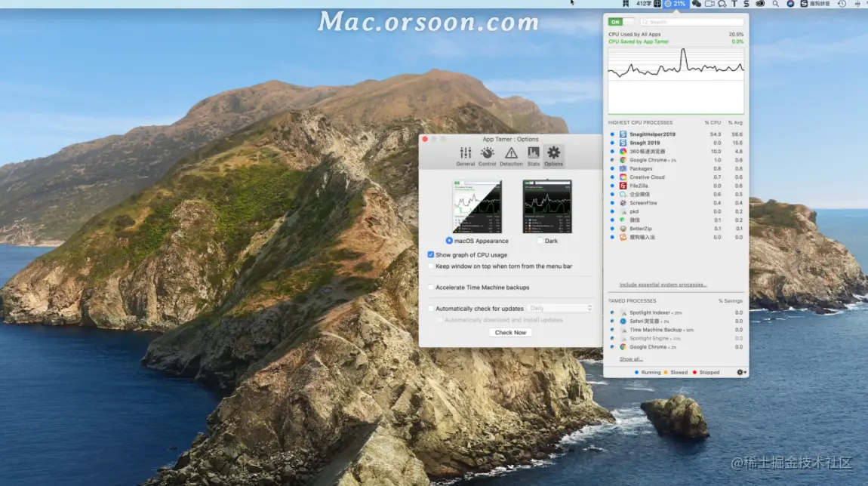Select the Options tab

tap(553, 156)
